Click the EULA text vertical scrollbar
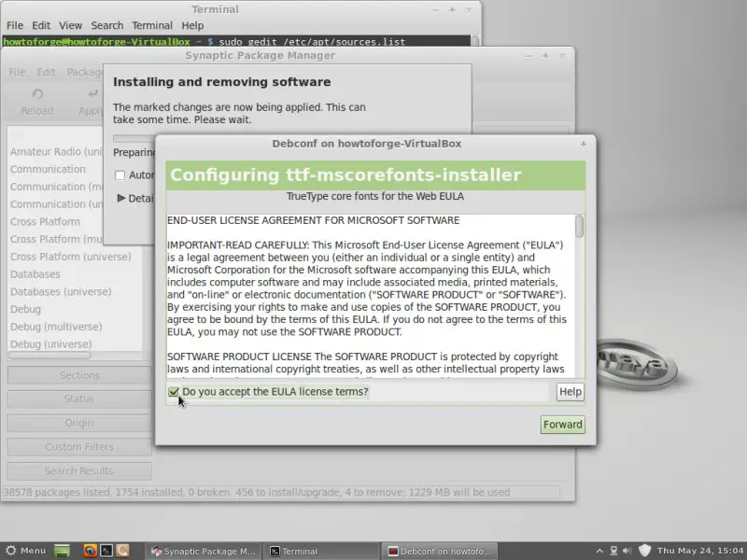The image size is (747, 560). pos(579,226)
